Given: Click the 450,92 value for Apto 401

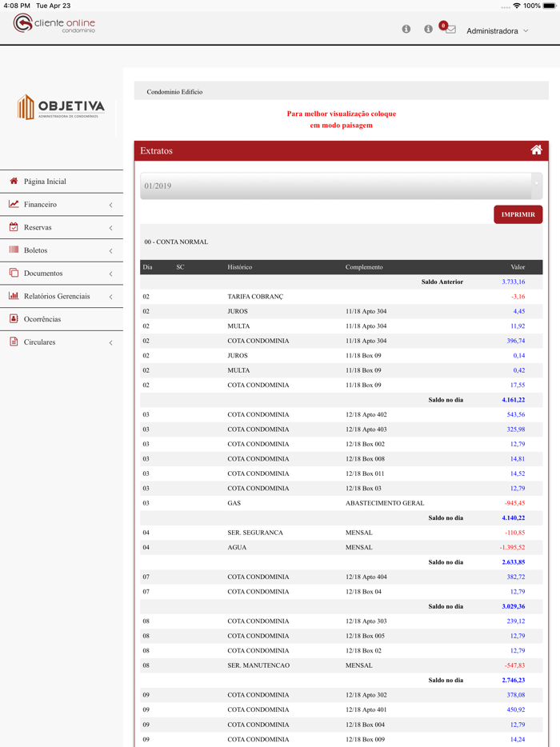Looking at the screenshot, I should tap(516, 710).
